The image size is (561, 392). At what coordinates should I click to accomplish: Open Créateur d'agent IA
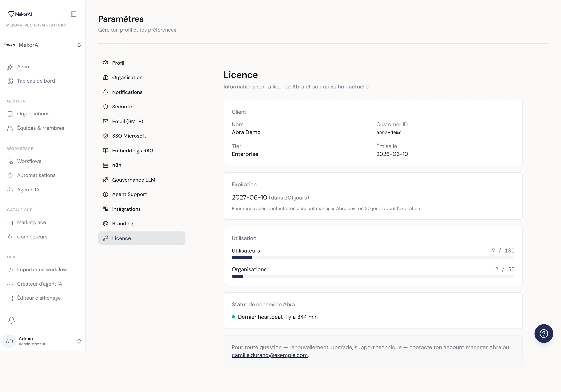click(x=40, y=284)
